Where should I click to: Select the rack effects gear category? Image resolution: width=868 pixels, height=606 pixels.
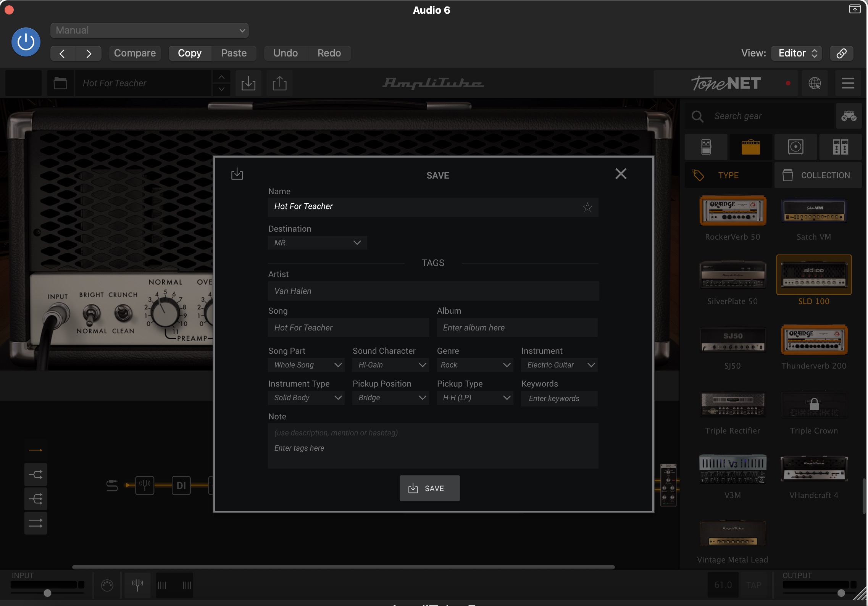coord(841,147)
